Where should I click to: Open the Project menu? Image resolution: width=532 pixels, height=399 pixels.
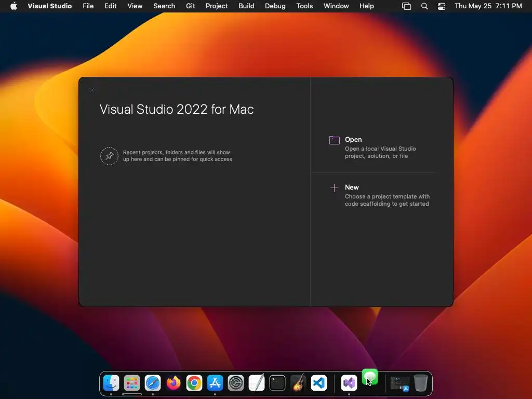tap(217, 6)
